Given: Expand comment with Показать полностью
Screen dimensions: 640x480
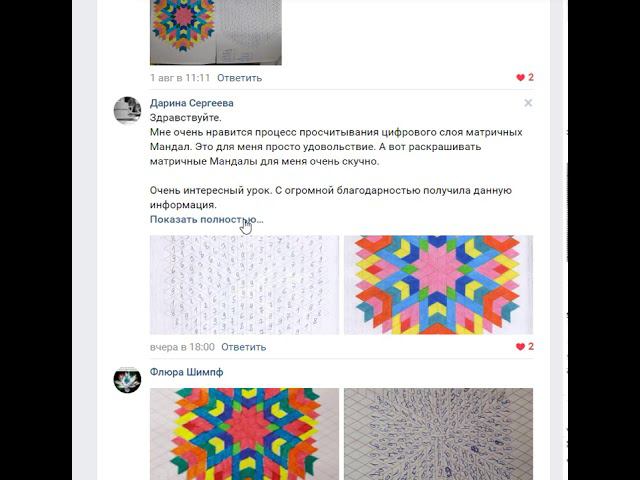Looking at the screenshot, I should [x=207, y=220].
